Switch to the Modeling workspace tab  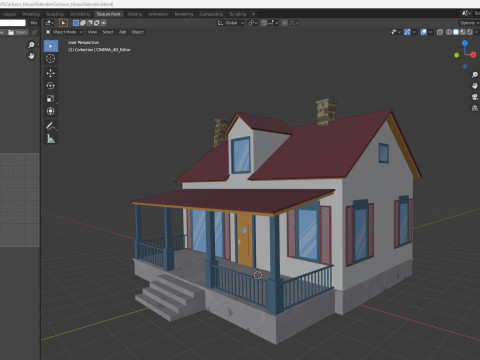(x=31, y=14)
